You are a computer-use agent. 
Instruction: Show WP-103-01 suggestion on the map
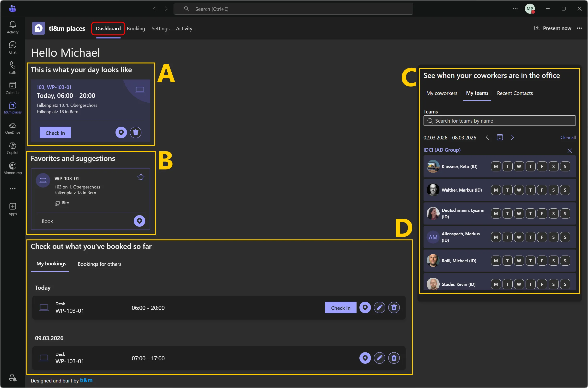(x=139, y=221)
